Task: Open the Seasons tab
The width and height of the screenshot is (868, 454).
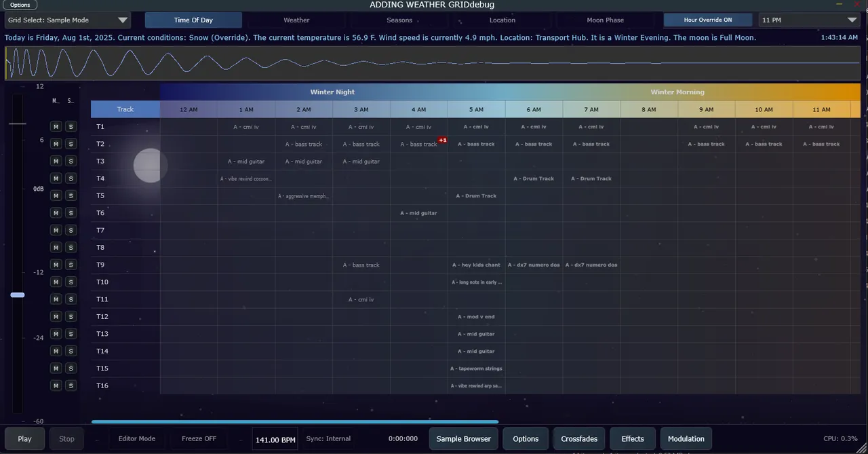Action: pos(399,20)
